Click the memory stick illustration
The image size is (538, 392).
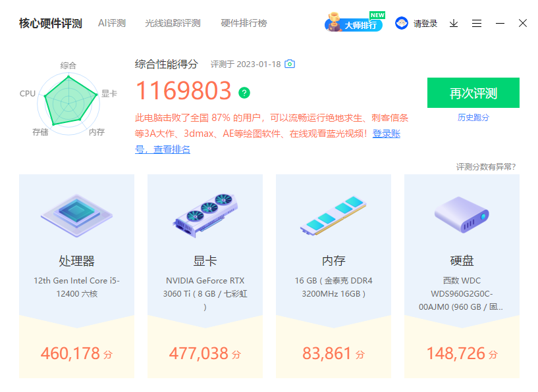pyautogui.click(x=333, y=215)
